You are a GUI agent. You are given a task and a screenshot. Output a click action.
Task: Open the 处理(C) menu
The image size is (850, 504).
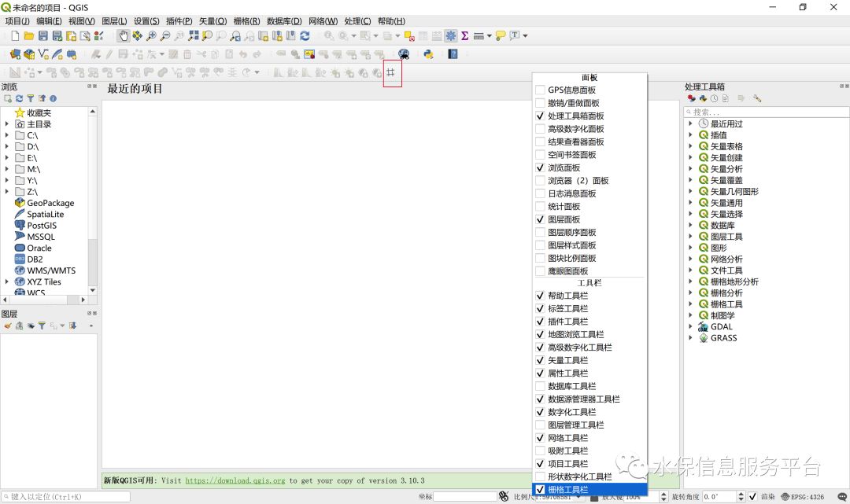point(357,21)
